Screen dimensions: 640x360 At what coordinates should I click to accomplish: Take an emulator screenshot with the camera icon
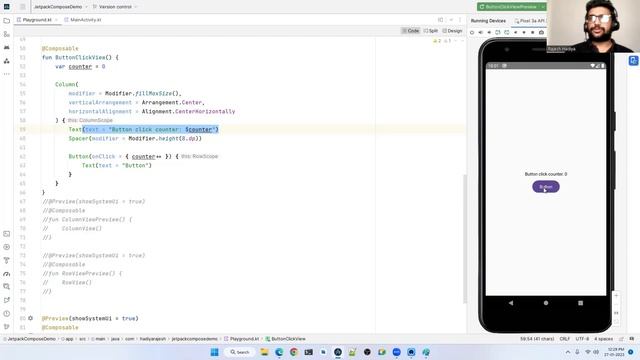click(541, 32)
